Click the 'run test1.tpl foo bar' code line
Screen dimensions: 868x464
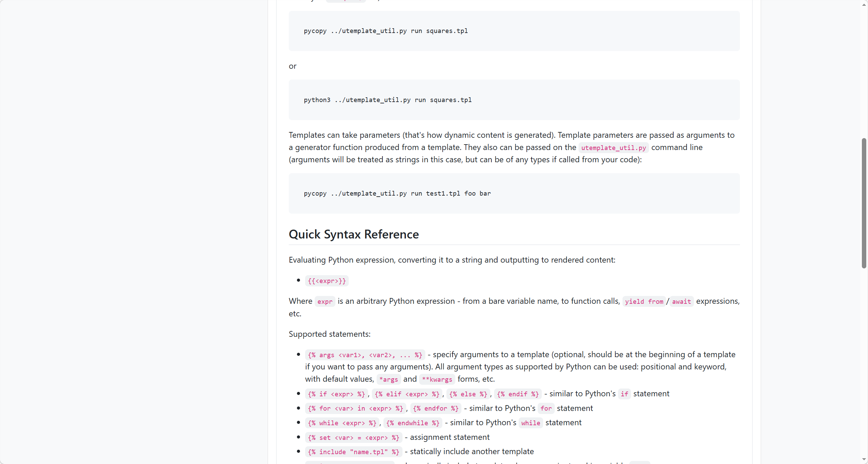pos(397,194)
